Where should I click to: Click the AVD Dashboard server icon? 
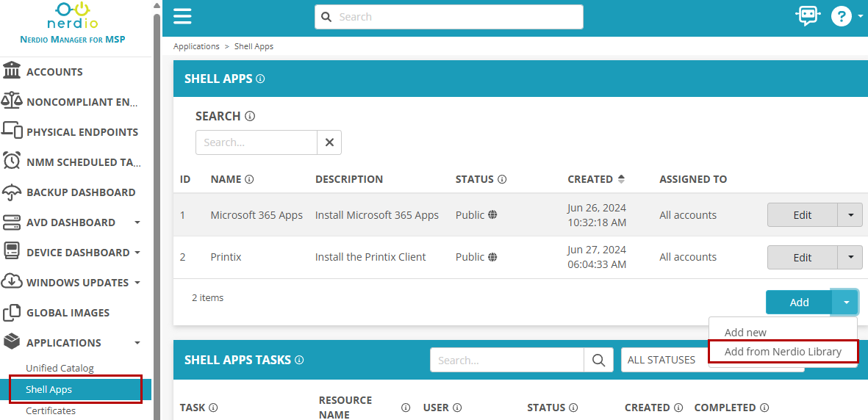point(12,222)
